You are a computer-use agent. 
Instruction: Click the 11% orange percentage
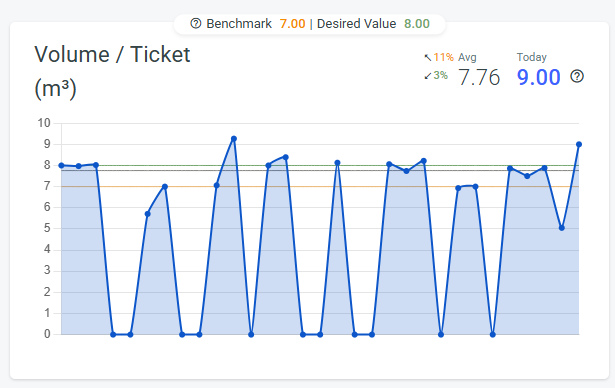(444, 57)
